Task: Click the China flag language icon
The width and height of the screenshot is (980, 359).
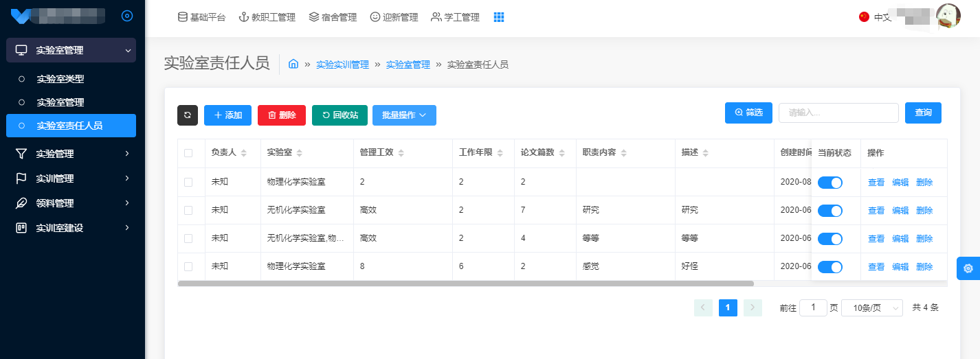Action: point(865,17)
